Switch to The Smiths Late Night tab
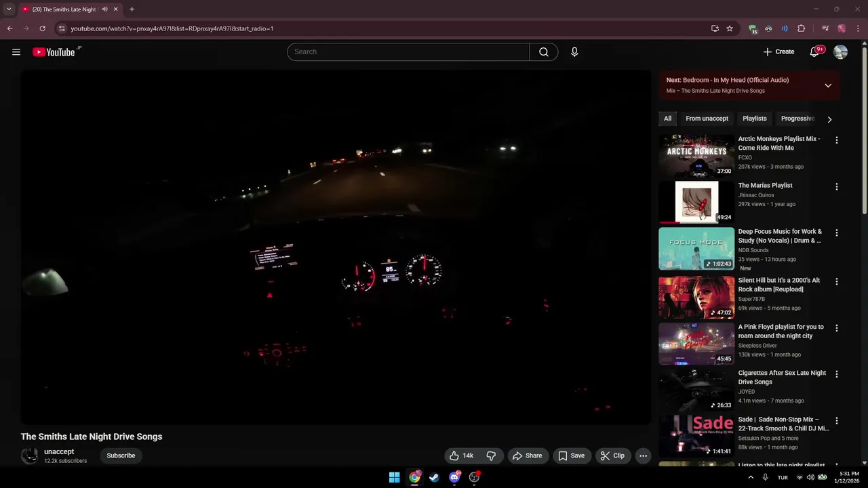This screenshot has height=488, width=868. point(64,9)
